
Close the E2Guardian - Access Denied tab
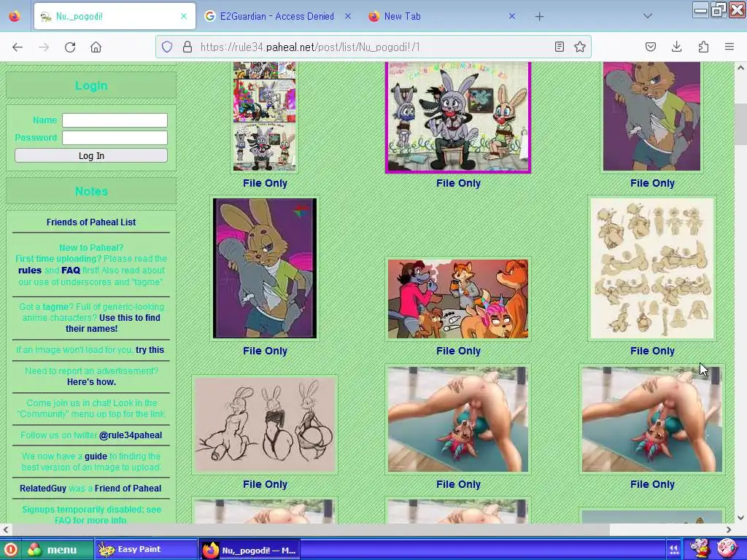348,16
